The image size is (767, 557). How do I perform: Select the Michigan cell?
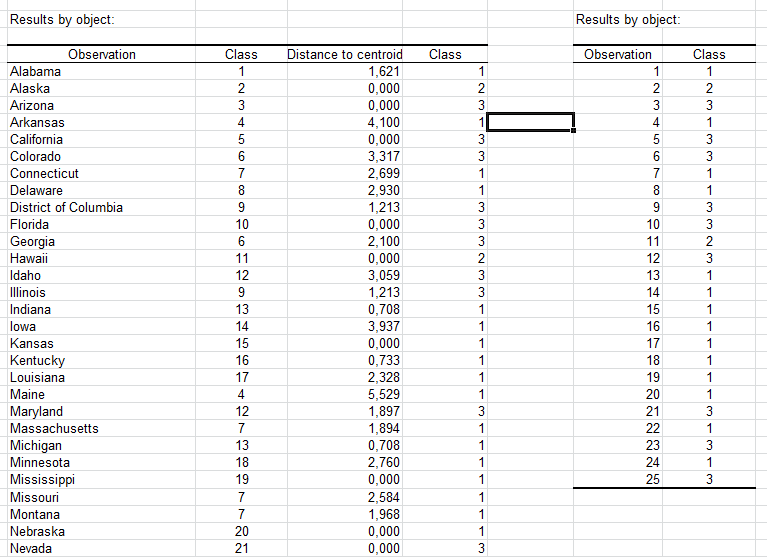coord(101,446)
